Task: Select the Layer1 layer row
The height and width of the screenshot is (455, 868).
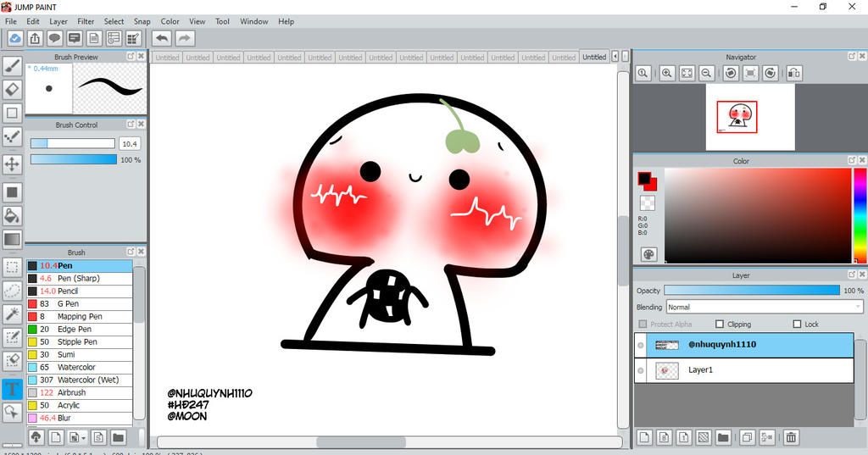Action: [x=744, y=370]
